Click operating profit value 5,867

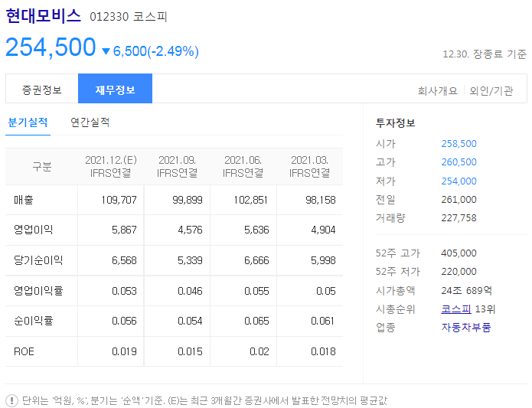tap(124, 230)
